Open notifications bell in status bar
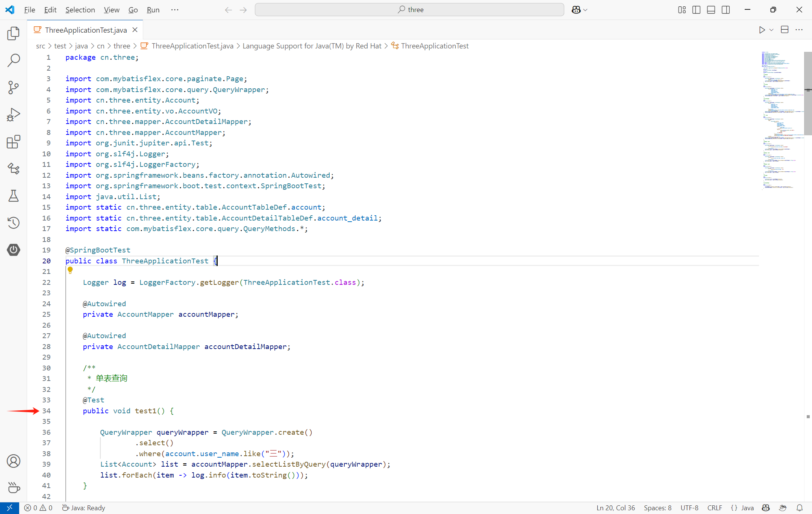812x514 pixels. [800, 508]
